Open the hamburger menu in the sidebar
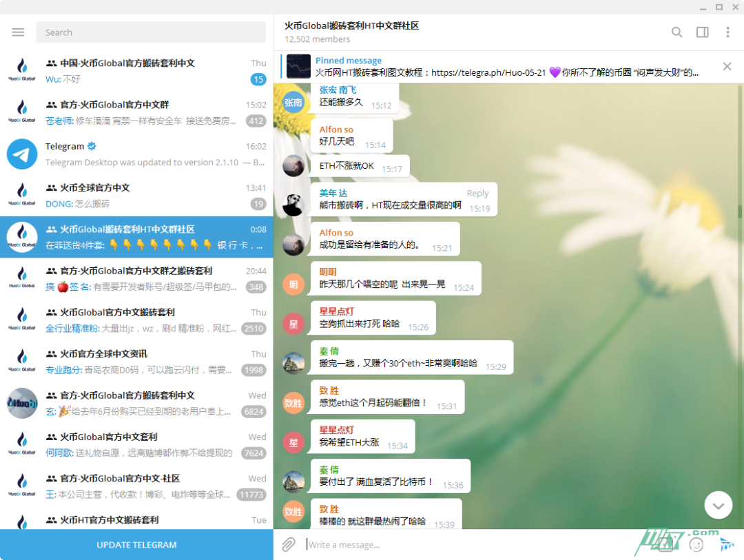Screen dimensions: 744x560 click(x=18, y=32)
